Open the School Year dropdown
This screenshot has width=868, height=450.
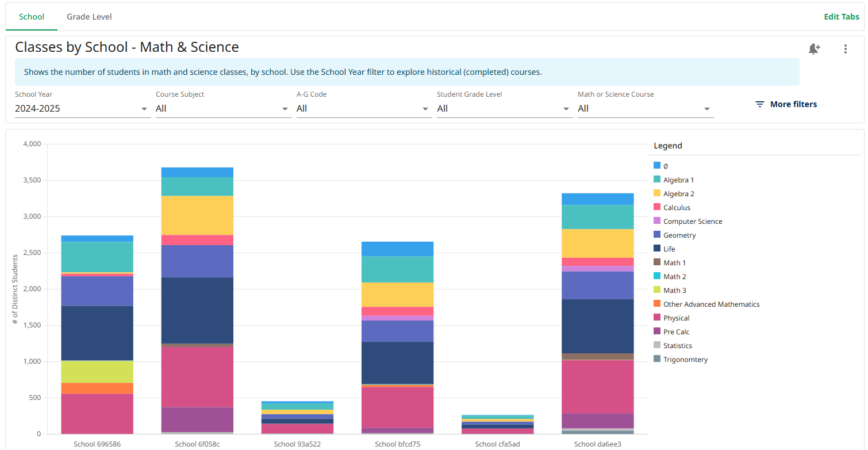[x=83, y=109]
